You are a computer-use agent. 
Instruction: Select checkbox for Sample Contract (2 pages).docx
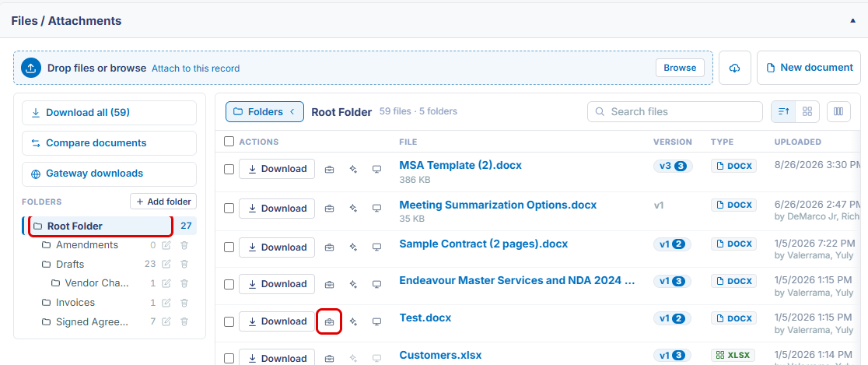(229, 247)
